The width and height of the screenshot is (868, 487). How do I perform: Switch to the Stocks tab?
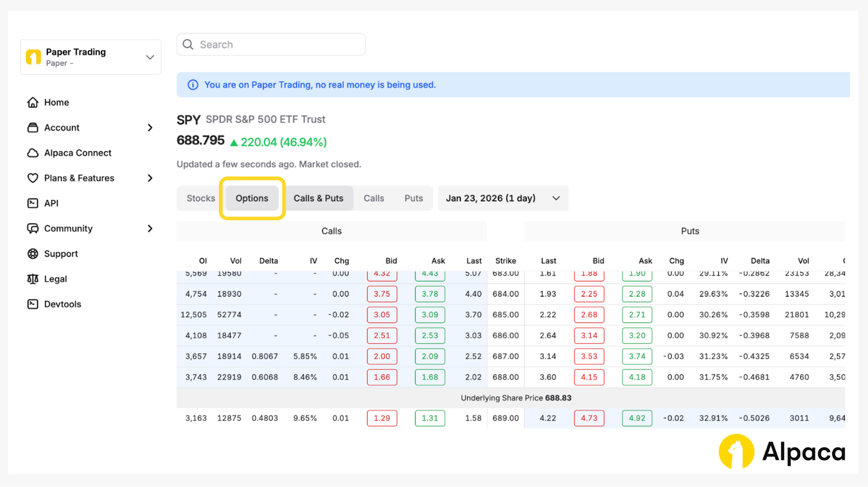click(201, 198)
